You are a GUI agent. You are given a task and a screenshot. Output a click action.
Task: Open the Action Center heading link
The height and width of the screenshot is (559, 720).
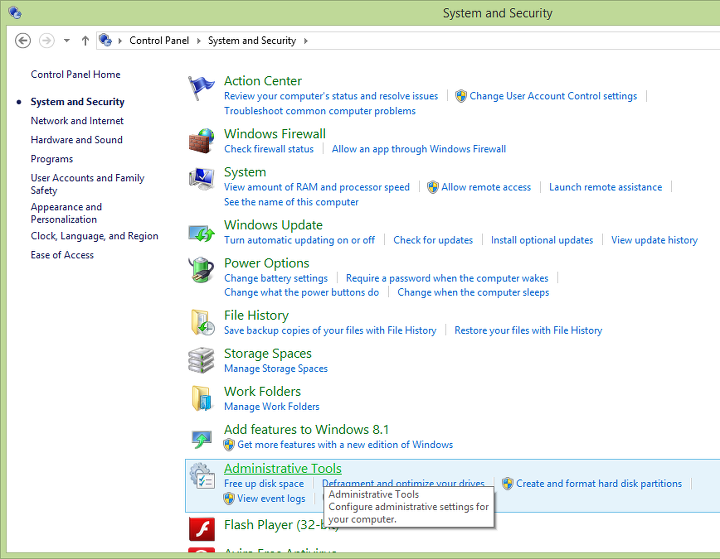tap(263, 81)
